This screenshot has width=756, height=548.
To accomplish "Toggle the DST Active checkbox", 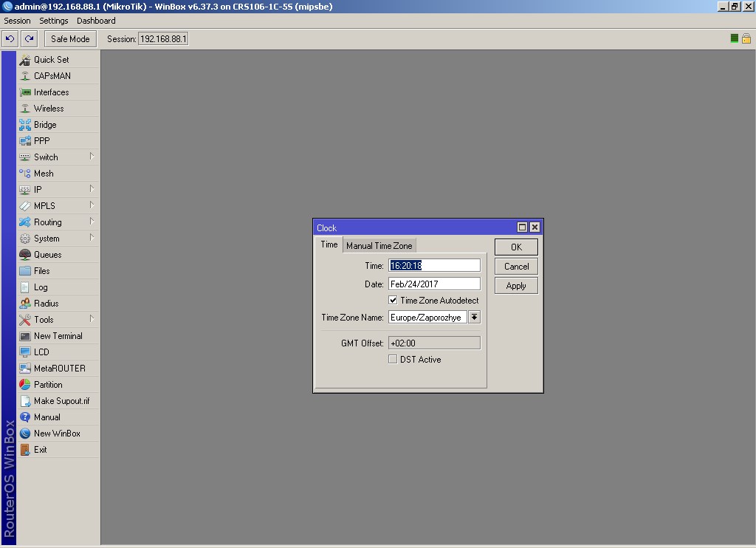I will [393, 360].
